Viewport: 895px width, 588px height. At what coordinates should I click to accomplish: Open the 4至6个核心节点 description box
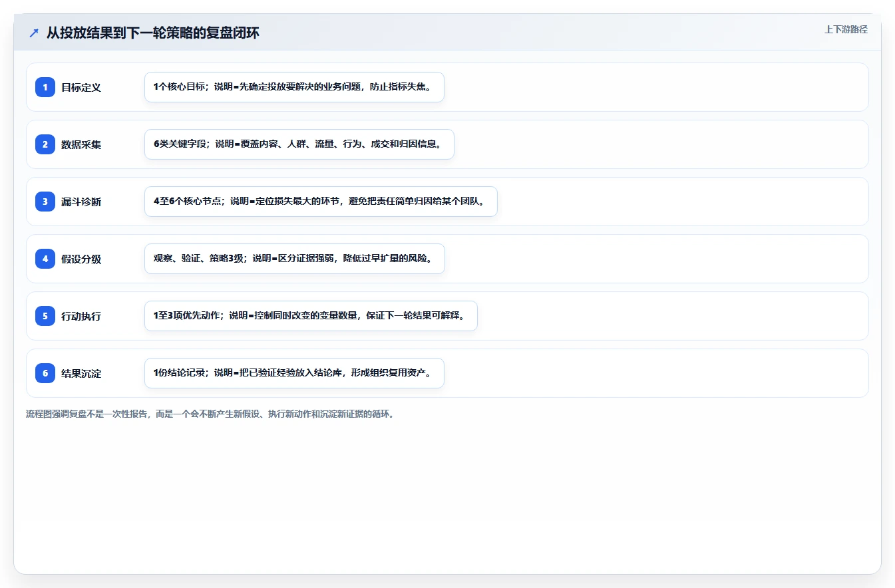pyautogui.click(x=321, y=202)
